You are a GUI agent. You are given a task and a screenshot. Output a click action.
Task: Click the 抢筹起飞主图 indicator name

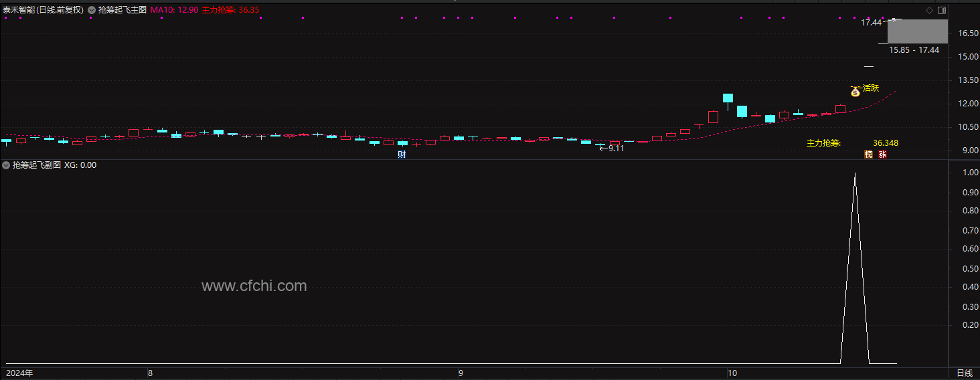[x=122, y=10]
